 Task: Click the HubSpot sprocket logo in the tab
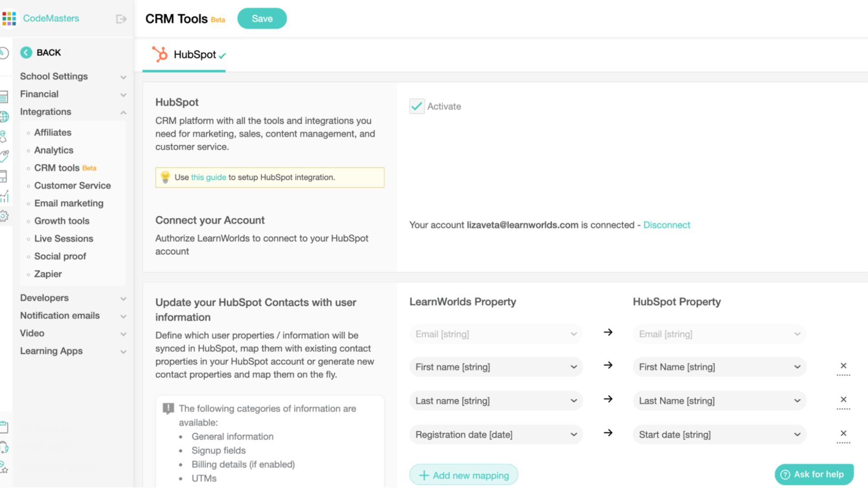(x=160, y=54)
